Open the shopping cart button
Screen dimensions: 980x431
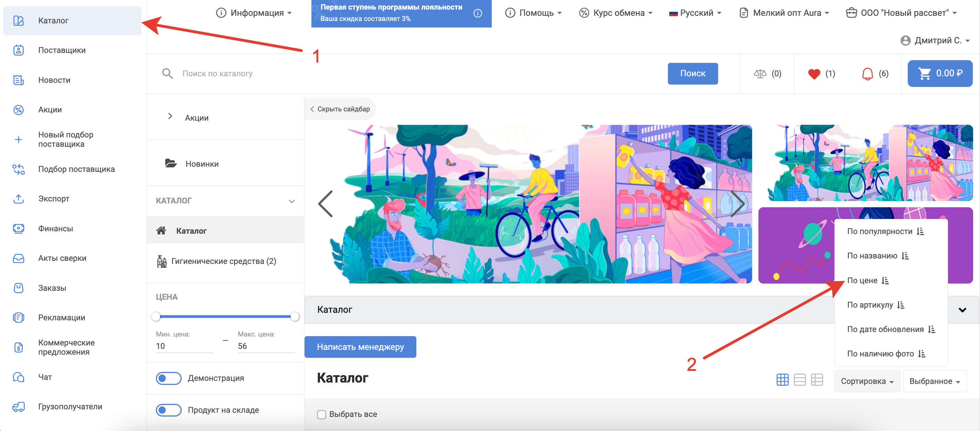click(x=939, y=73)
